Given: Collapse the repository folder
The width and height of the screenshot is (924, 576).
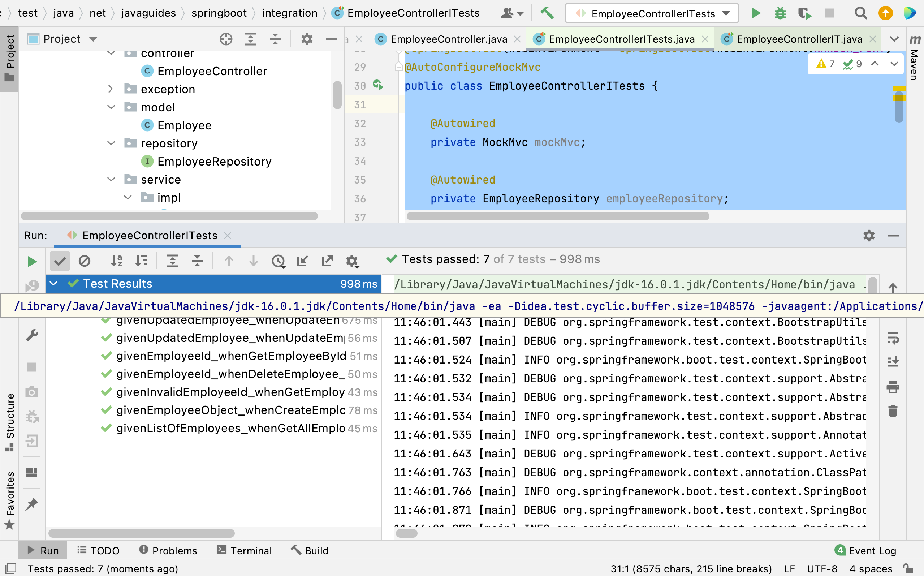Looking at the screenshot, I should pos(111,143).
